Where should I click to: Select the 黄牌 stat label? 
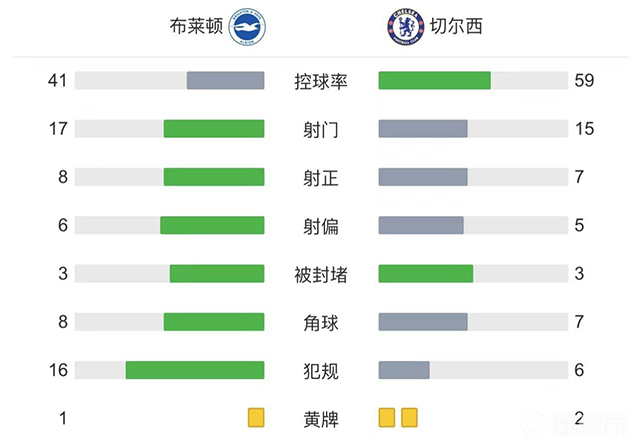point(321,419)
